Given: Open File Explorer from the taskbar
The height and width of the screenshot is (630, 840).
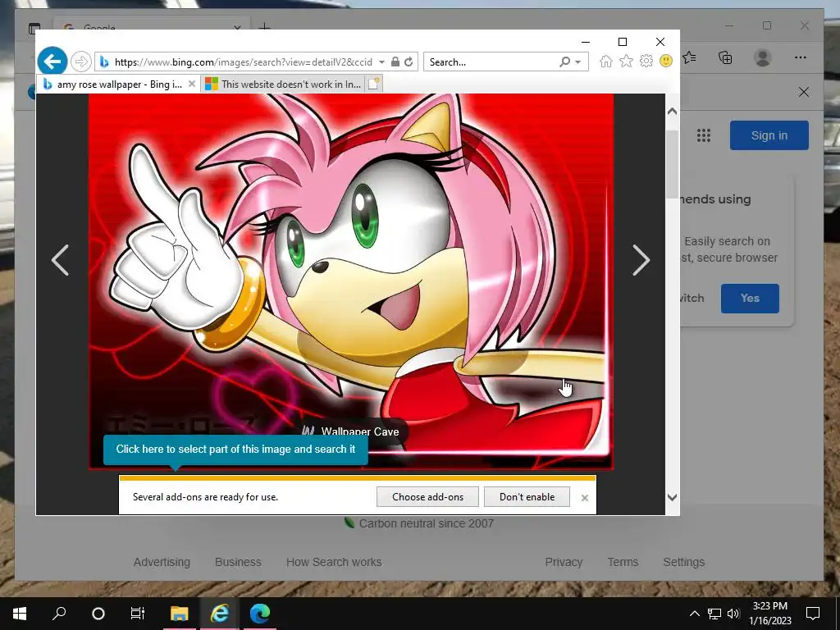Looking at the screenshot, I should (180, 614).
